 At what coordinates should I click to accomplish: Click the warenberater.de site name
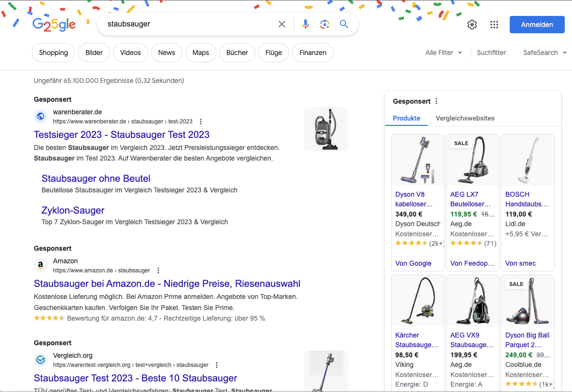click(x=77, y=112)
